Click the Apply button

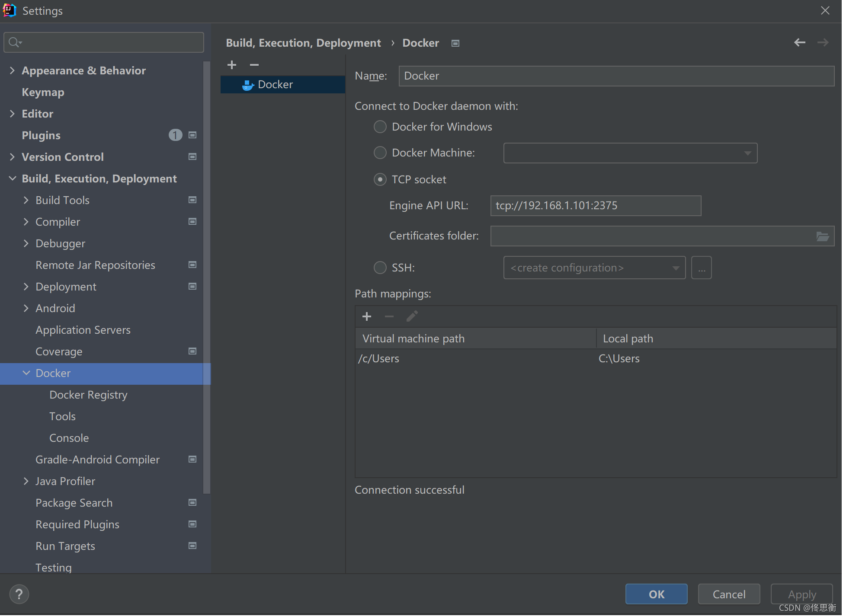[801, 594]
